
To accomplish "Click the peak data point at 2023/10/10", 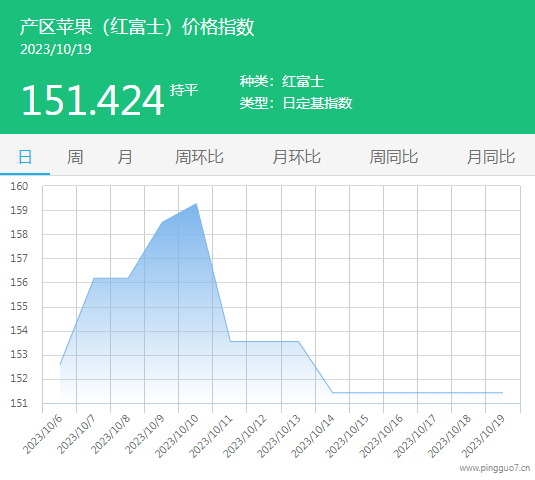I will [196, 204].
